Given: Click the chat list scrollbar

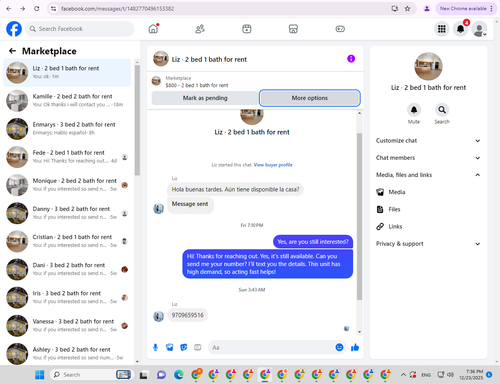Looking at the screenshot, I should (137, 120).
